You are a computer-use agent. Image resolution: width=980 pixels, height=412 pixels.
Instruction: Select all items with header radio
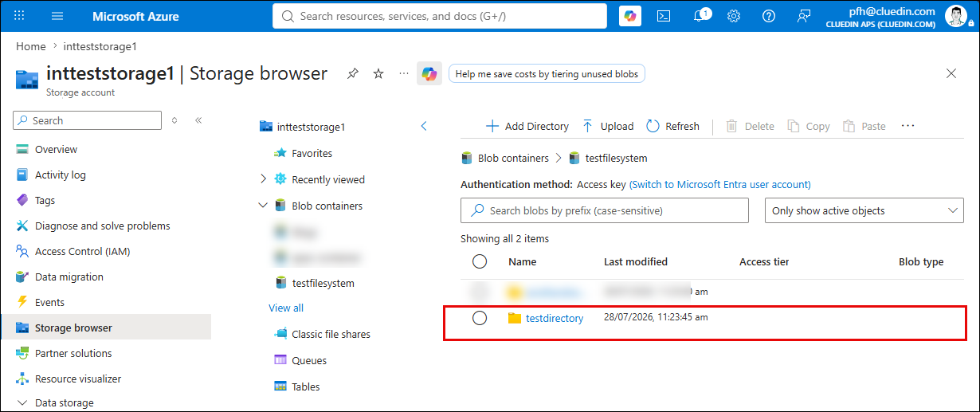(x=480, y=261)
